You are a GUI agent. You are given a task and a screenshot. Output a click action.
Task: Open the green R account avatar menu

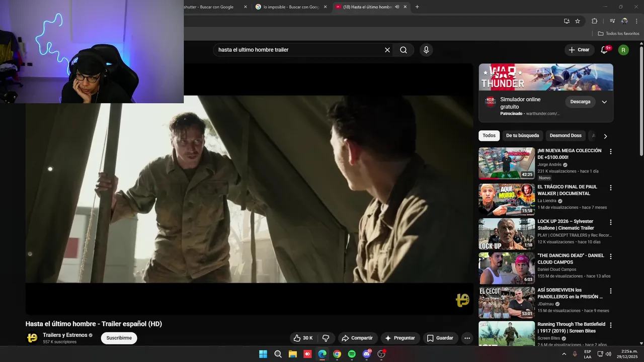tap(623, 50)
